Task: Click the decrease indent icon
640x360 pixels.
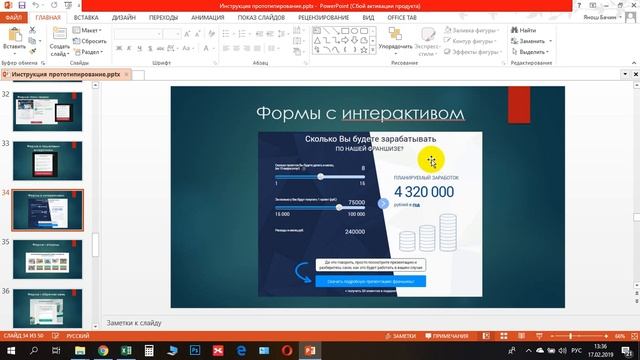Action: coord(259,34)
